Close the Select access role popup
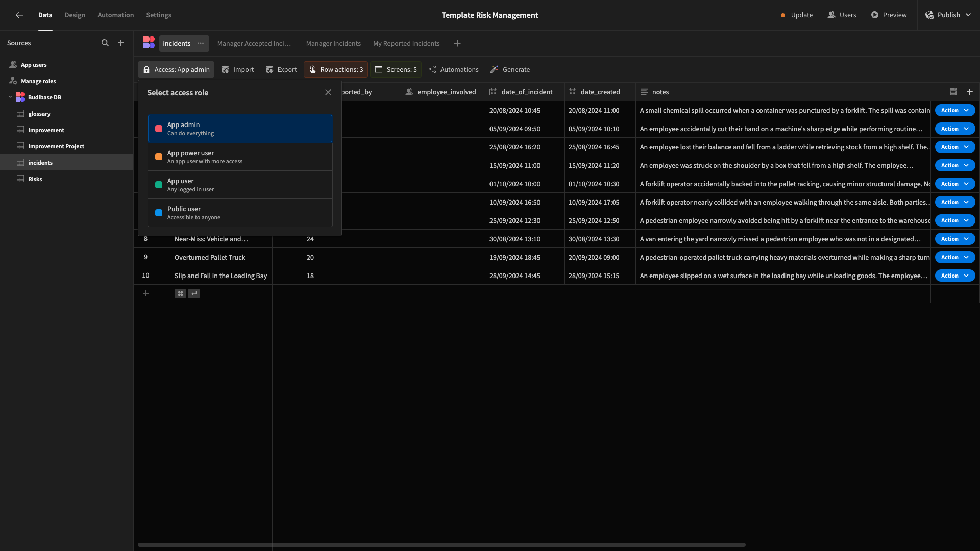The height and width of the screenshot is (551, 980). [x=328, y=93]
